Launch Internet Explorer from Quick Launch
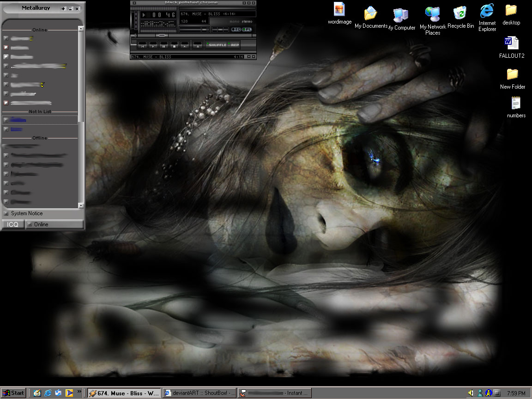 pyautogui.click(x=48, y=393)
